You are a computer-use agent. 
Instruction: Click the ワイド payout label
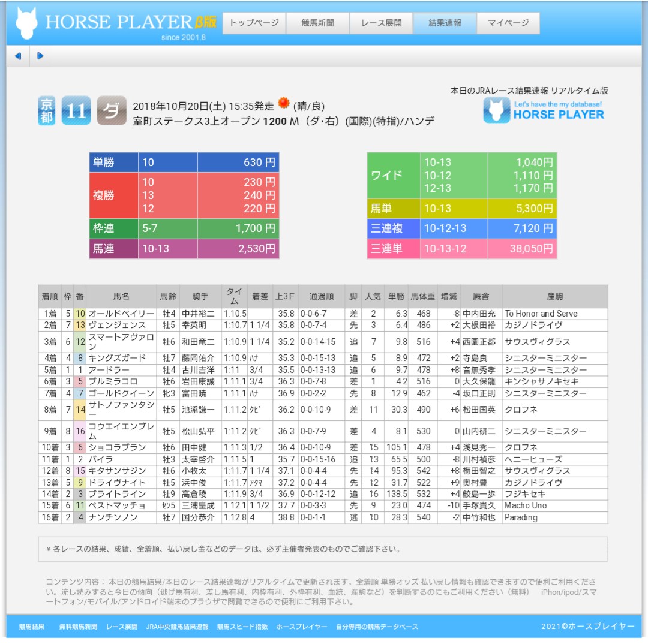click(x=394, y=176)
